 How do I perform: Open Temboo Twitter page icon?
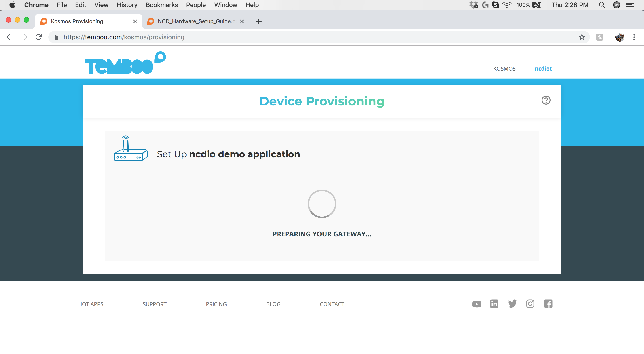point(512,304)
